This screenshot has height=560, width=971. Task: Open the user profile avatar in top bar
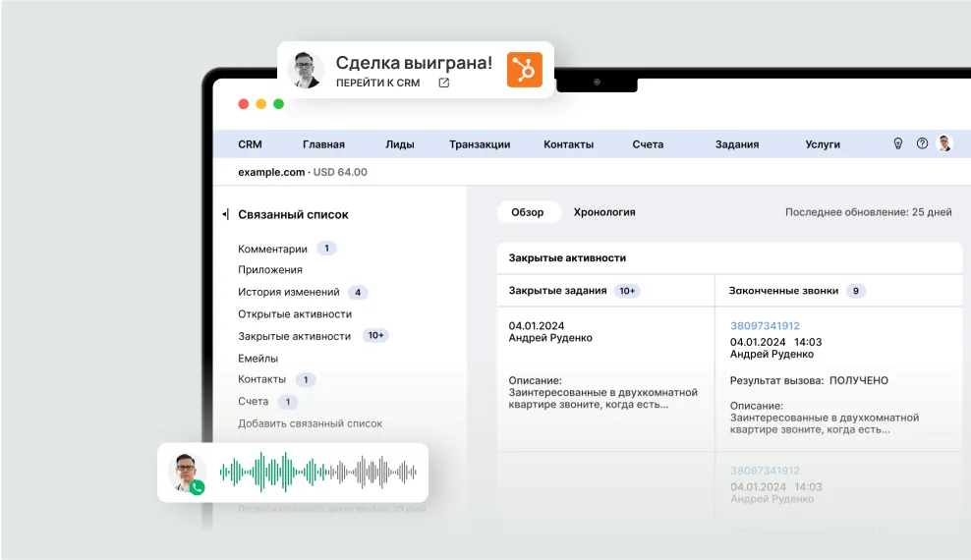pos(944,143)
